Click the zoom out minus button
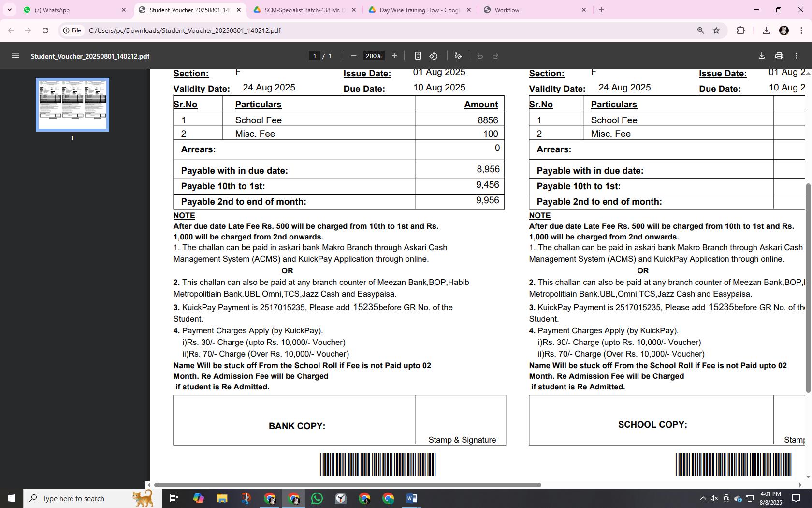This screenshot has height=508, width=812. point(353,56)
